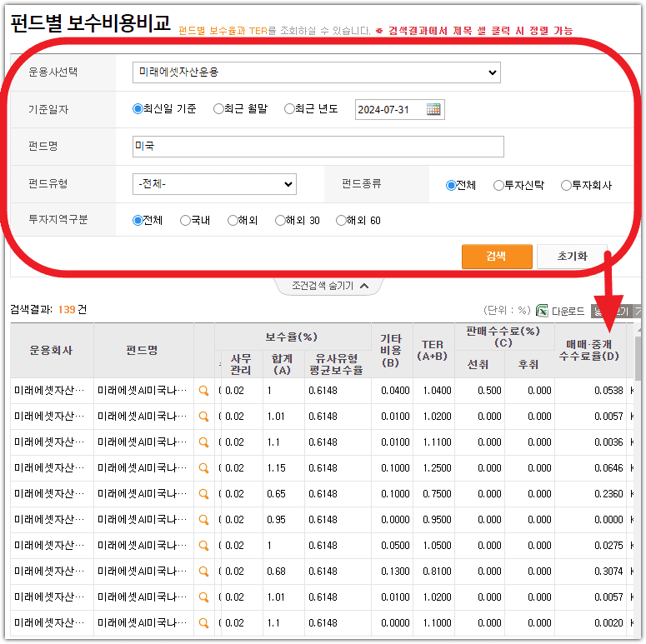Click the TER value 1.0400

[437, 391]
